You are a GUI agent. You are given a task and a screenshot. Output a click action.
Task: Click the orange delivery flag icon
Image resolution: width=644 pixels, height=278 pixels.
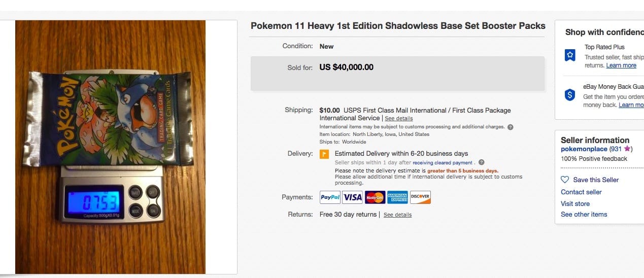(324, 154)
